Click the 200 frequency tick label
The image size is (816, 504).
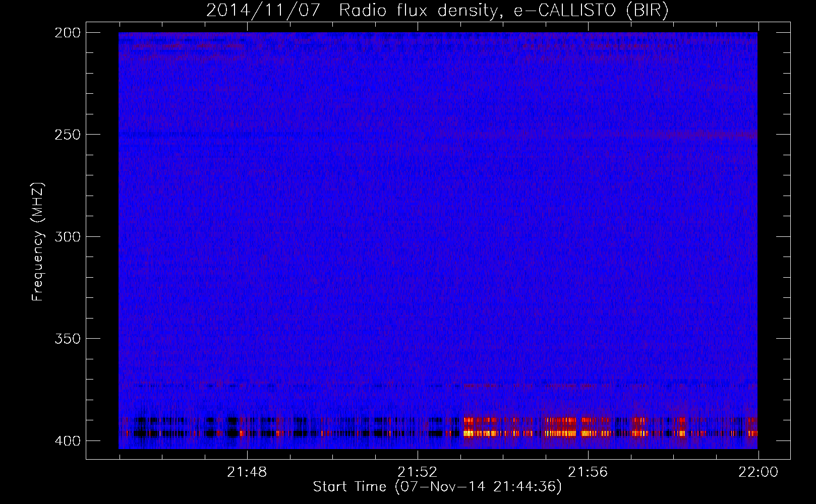[68, 33]
